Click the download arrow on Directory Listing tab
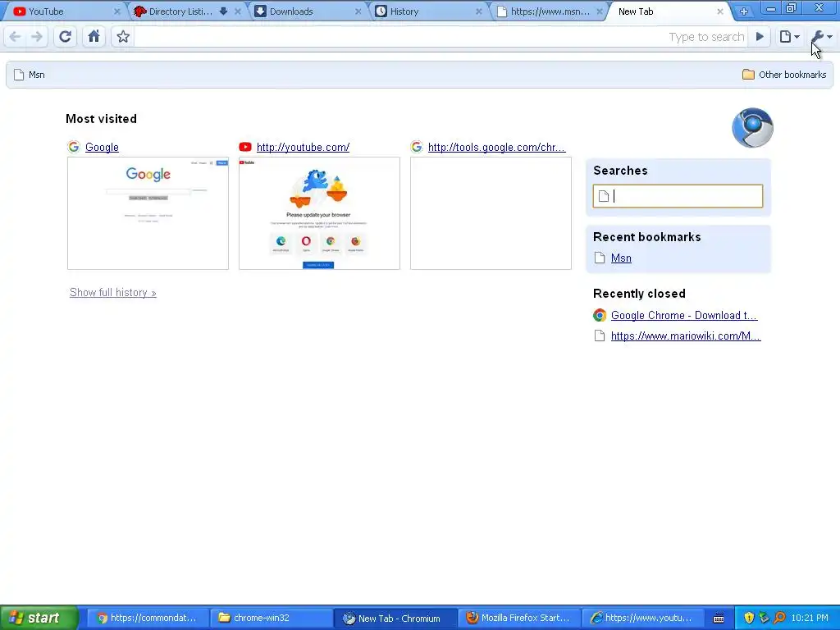 224,11
